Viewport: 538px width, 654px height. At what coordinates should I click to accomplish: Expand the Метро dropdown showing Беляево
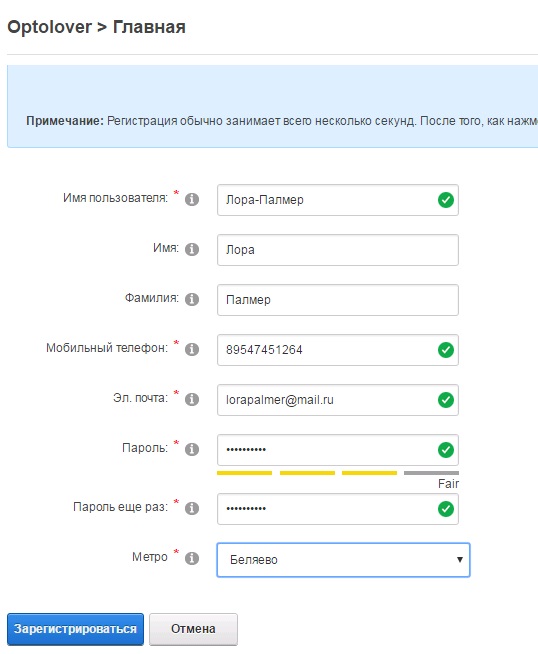click(x=343, y=560)
